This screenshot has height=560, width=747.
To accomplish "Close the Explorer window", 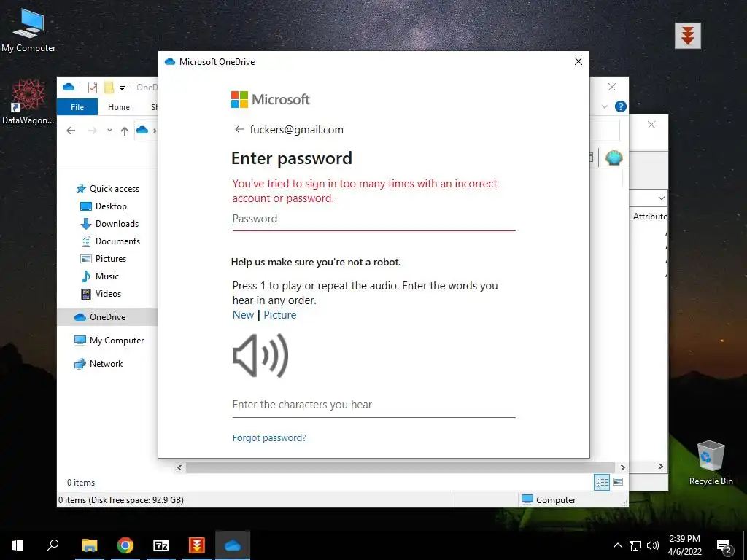I will 612,87.
